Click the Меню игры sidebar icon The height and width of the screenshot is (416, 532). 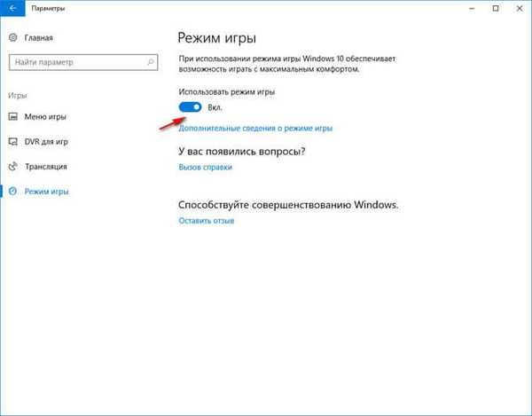[13, 117]
